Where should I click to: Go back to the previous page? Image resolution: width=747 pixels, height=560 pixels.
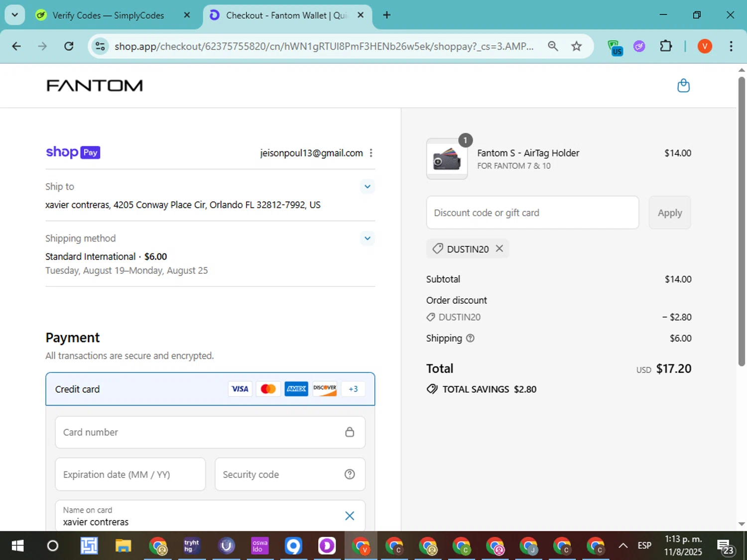[x=16, y=46]
